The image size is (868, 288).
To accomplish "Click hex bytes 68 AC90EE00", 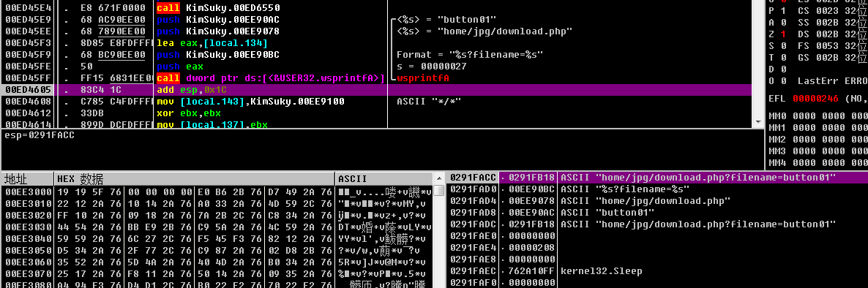I will [x=113, y=20].
